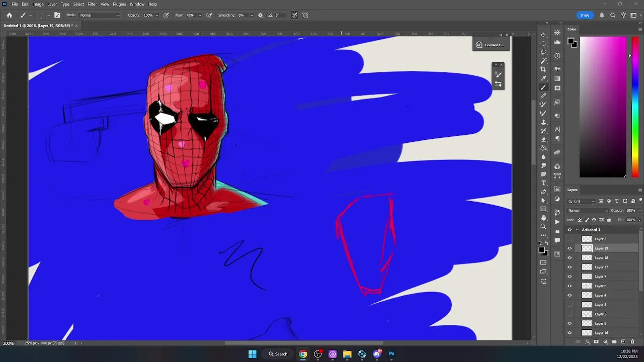The width and height of the screenshot is (644, 362).
Task: Select the Pen tool
Action: 543,192
